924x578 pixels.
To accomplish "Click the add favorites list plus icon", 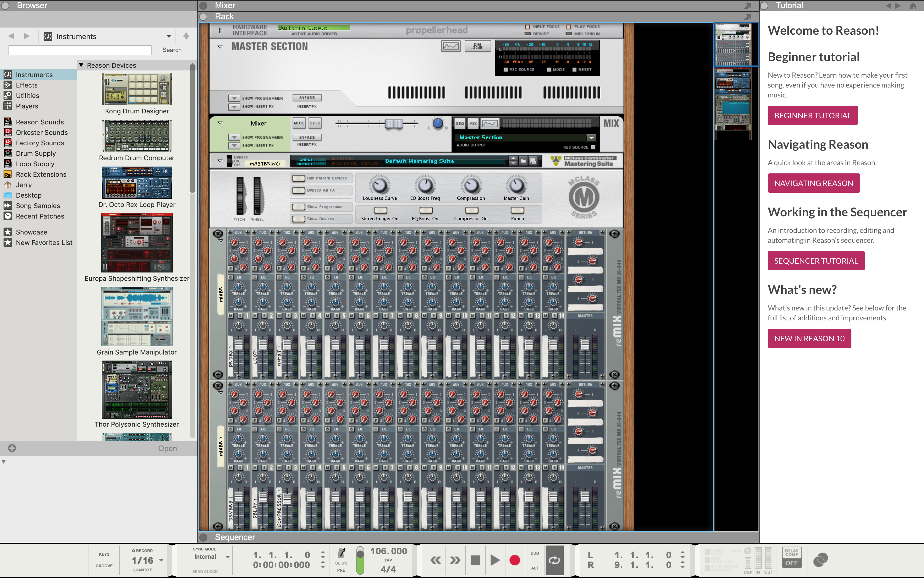I will click(x=12, y=448).
